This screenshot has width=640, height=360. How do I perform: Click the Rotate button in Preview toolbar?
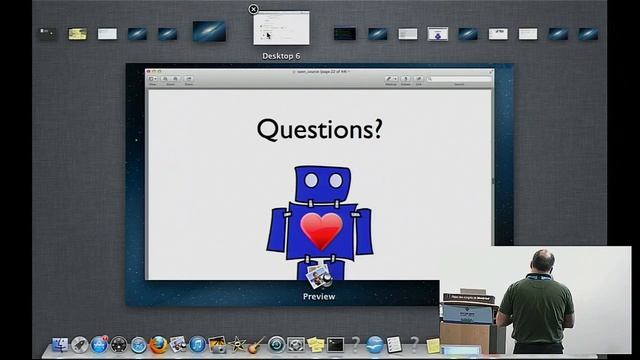405,78
